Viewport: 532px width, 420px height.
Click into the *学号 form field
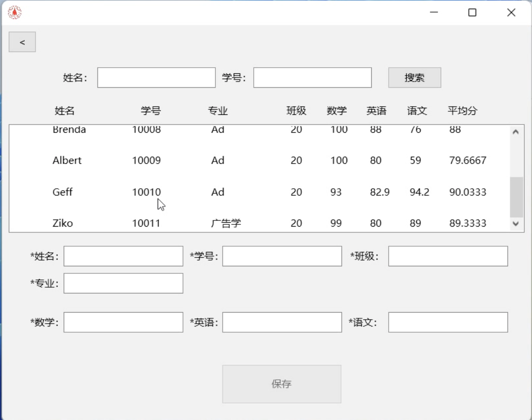point(282,256)
